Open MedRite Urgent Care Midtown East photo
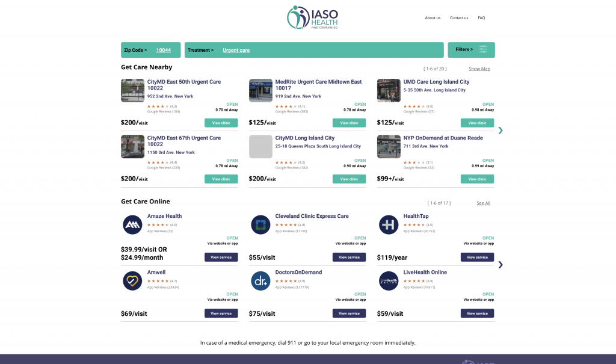 click(x=260, y=90)
